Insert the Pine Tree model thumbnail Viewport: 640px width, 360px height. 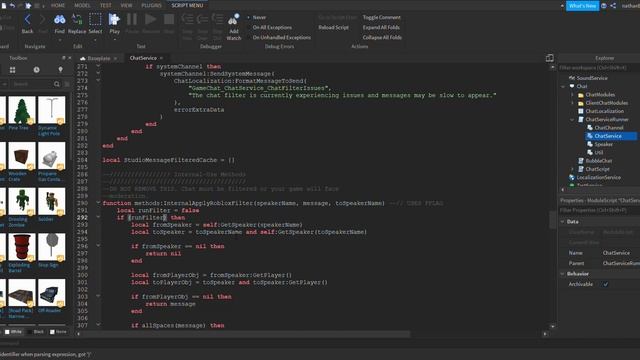click(x=22, y=110)
